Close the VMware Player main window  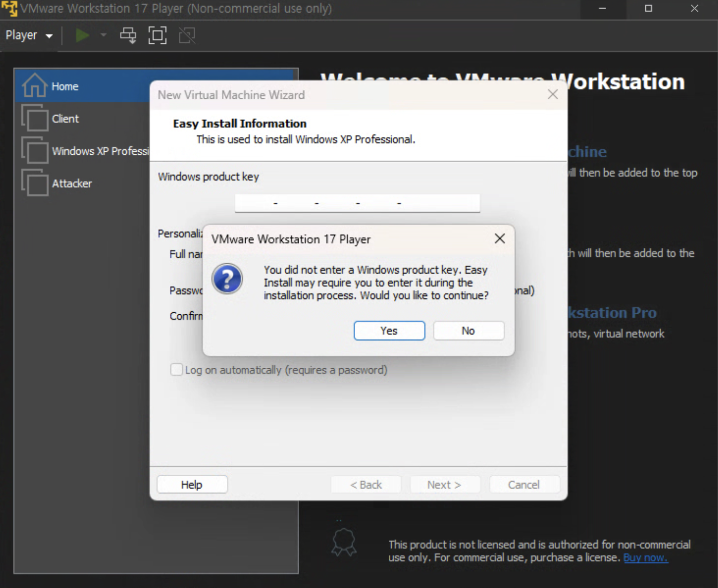(x=694, y=9)
